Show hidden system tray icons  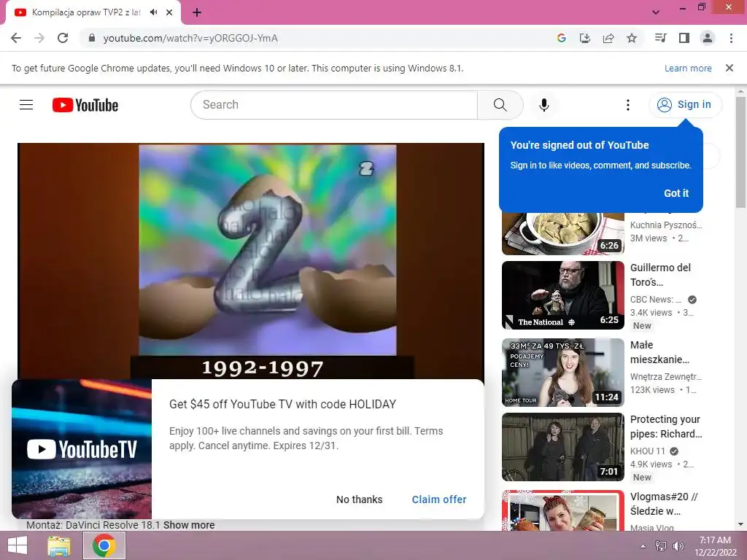coord(643,546)
